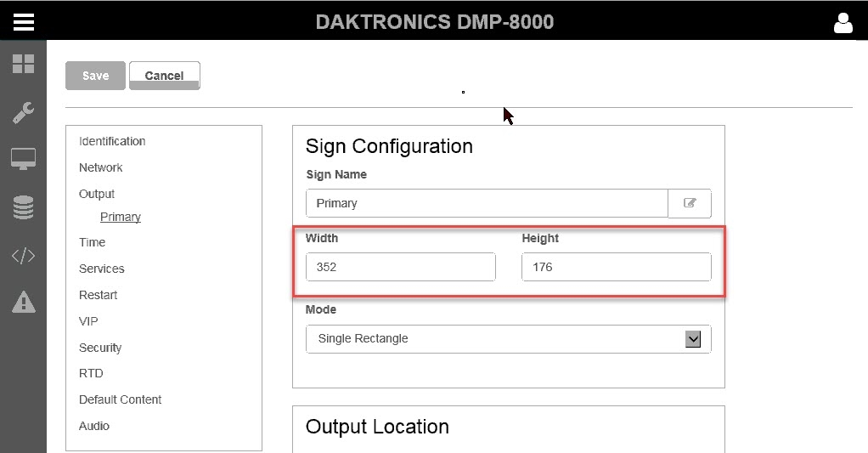Select Identification in settings list
868x453 pixels.
[112, 141]
